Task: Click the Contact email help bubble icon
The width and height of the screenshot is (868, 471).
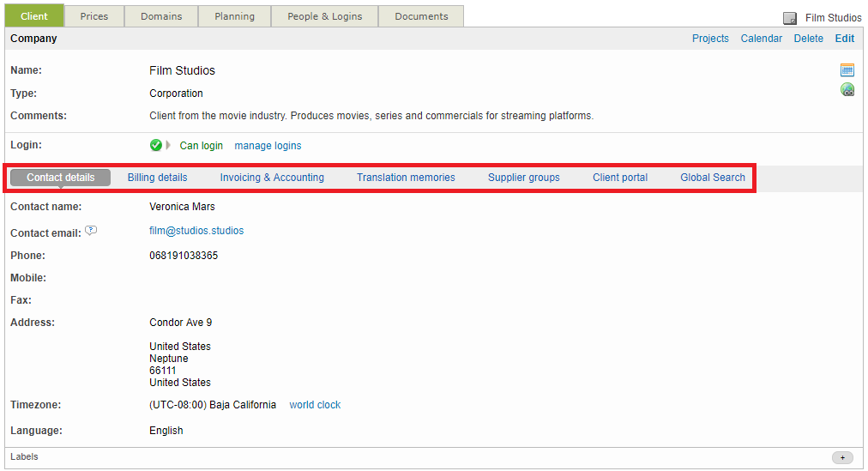Action: point(91,231)
